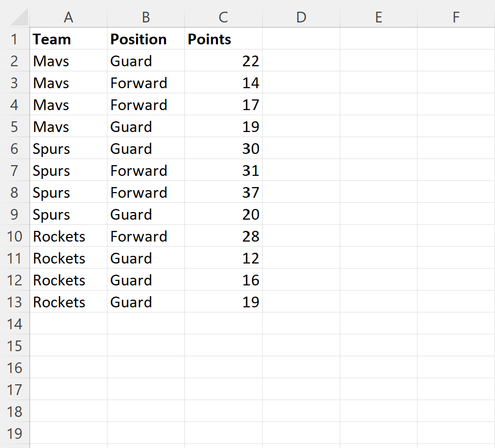Select column F header
Viewport: 495px width, 448px height.
(456, 17)
